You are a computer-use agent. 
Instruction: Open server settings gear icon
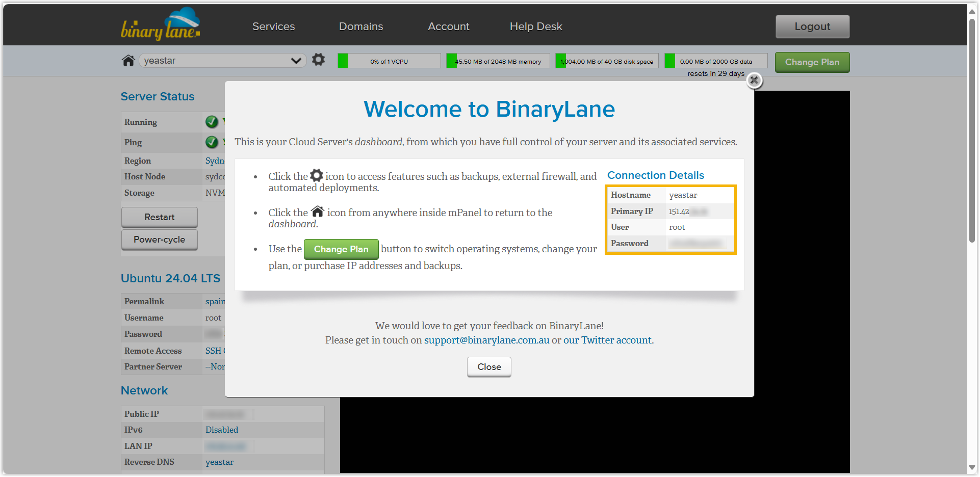pyautogui.click(x=318, y=60)
